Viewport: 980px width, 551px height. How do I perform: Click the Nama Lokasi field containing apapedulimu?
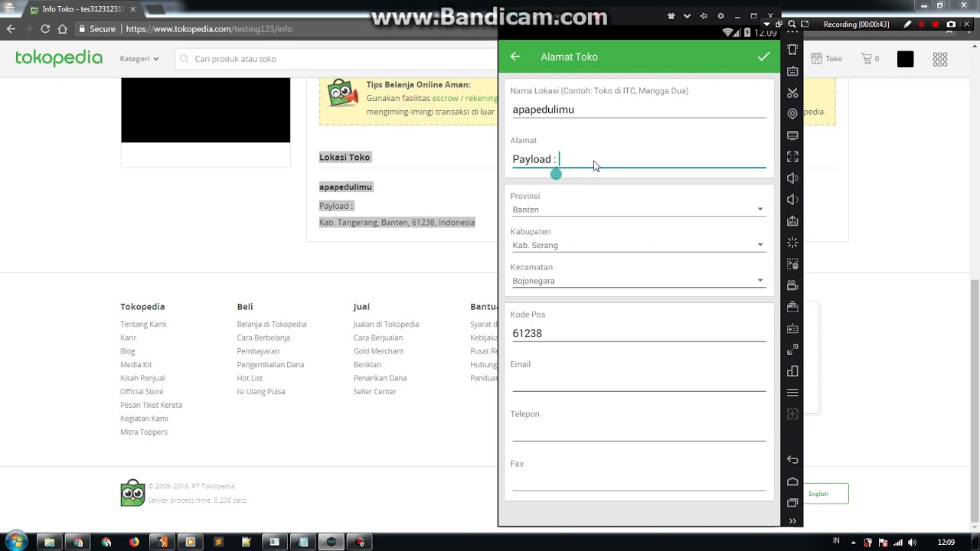[639, 109]
